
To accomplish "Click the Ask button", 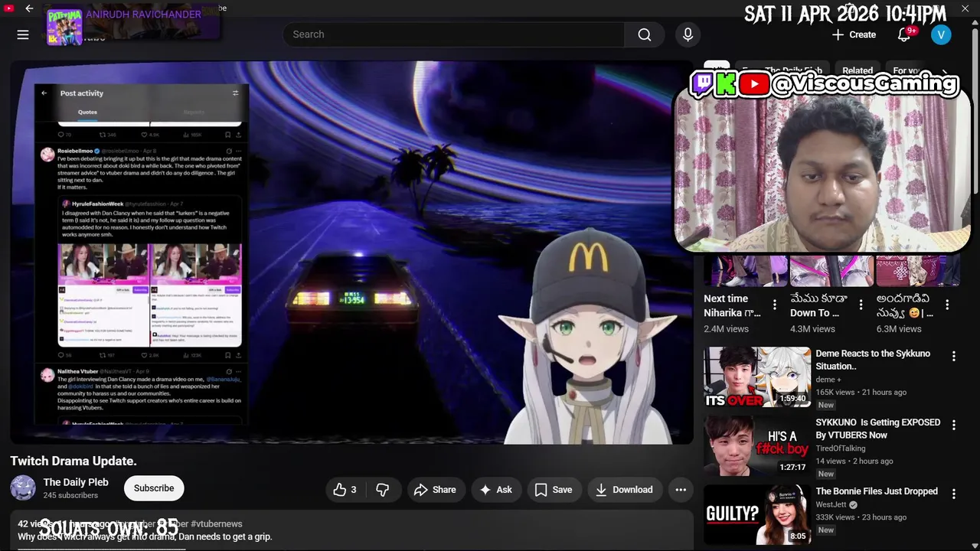I will pyautogui.click(x=495, y=490).
